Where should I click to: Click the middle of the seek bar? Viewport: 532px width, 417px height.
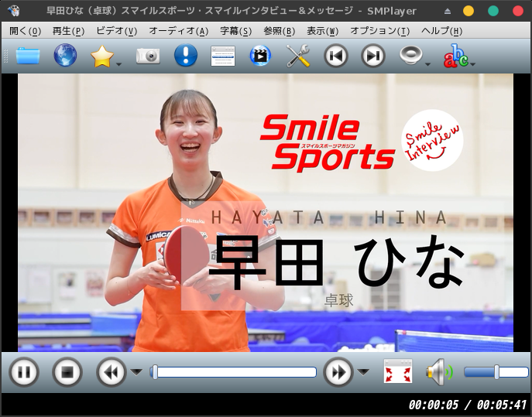coord(233,372)
